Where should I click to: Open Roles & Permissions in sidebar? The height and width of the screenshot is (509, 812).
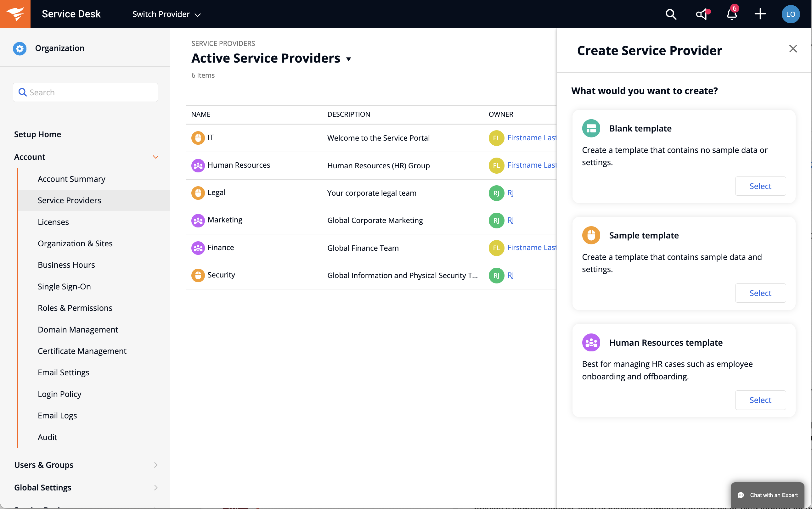point(75,308)
